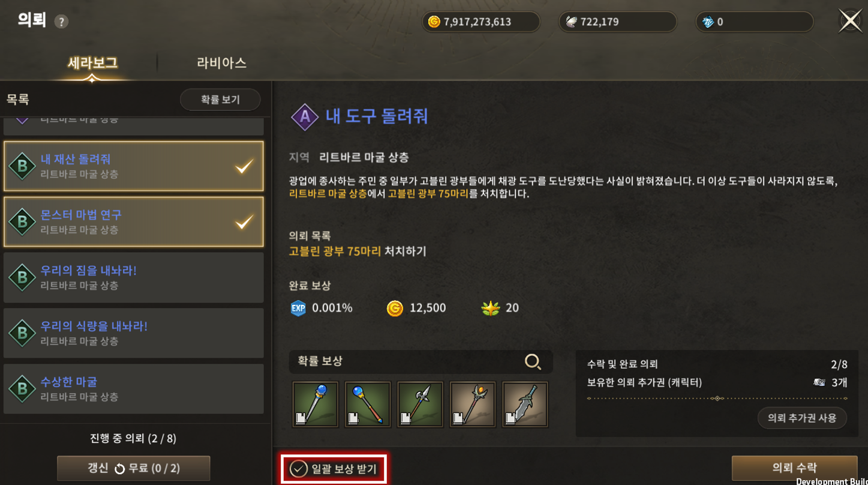Screen dimensions: 868x485
Task: Click the 의뢰 수락 button
Action: [794, 468]
